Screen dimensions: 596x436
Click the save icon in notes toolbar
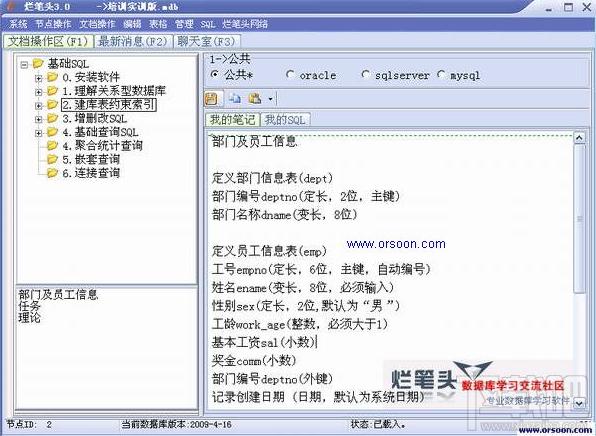click(x=211, y=99)
